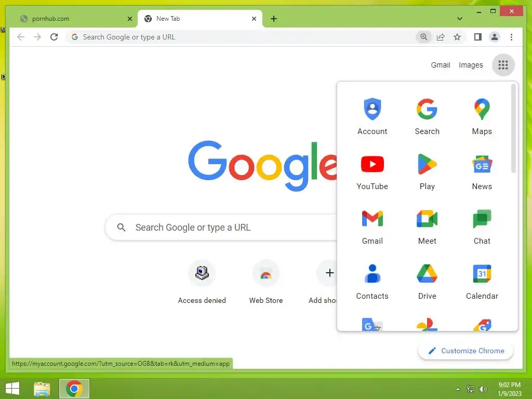This screenshot has height=399, width=532.
Task: Open Google Chat app
Action: [x=482, y=227]
